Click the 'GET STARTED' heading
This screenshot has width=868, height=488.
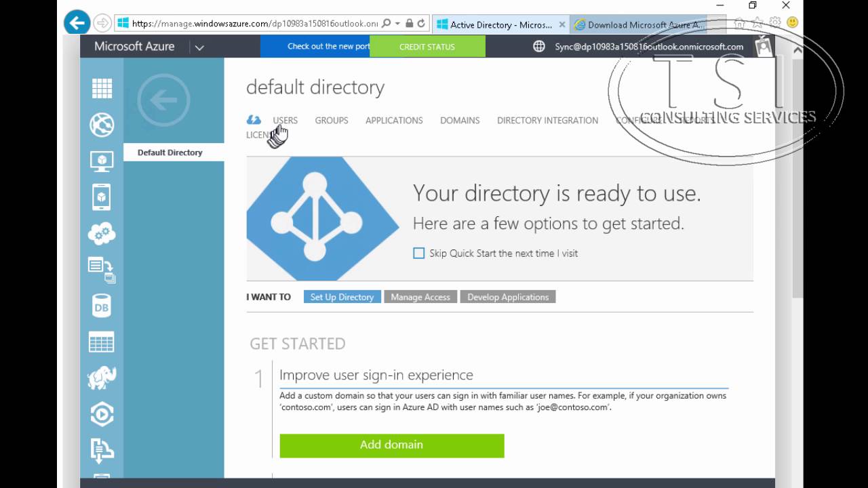tap(298, 344)
